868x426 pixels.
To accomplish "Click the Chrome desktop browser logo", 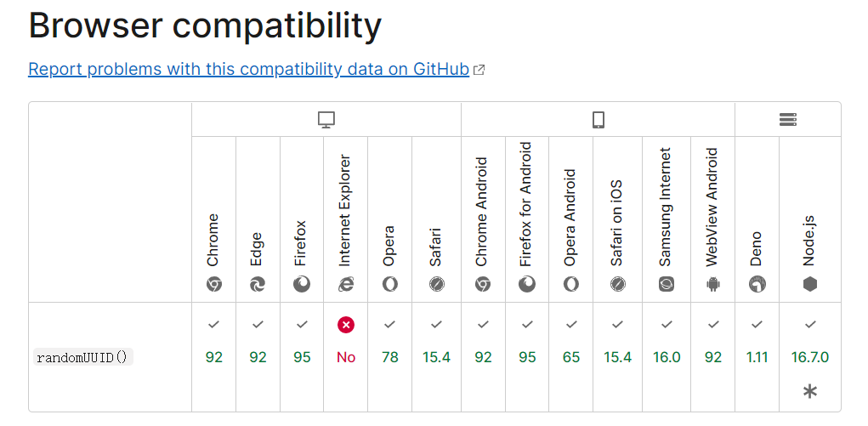I will coord(213,285).
